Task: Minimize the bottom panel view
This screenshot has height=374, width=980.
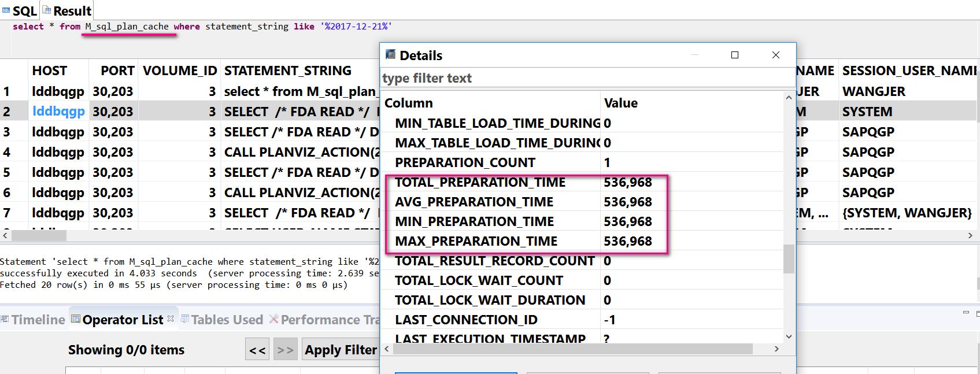Action: (x=966, y=313)
